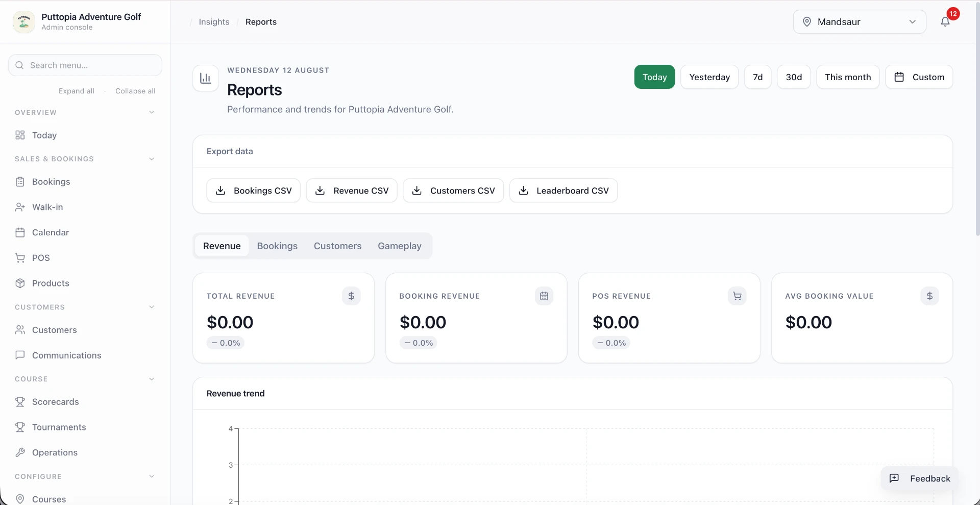980x505 pixels.
Task: Click the download icon on Revenue CSV
Action: tap(320, 190)
